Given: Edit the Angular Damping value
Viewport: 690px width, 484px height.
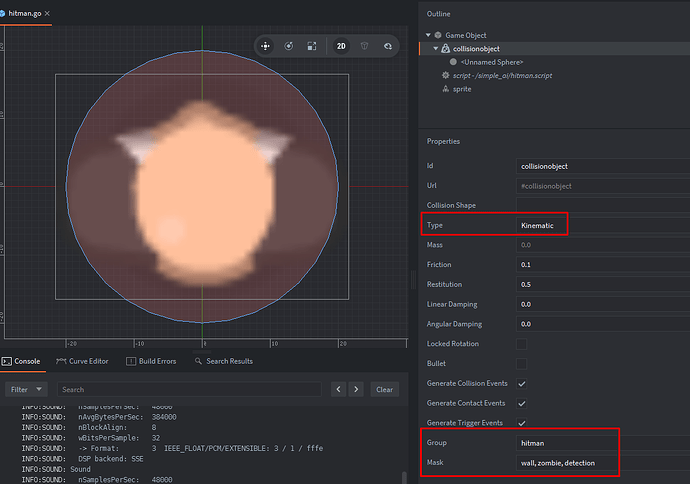Looking at the screenshot, I should click(603, 324).
